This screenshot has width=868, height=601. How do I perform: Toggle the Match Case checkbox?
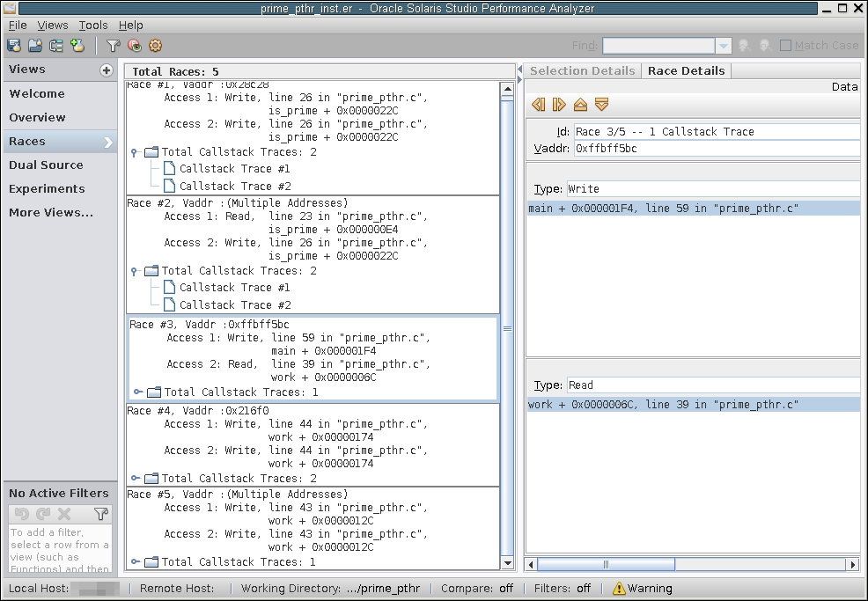(x=786, y=46)
